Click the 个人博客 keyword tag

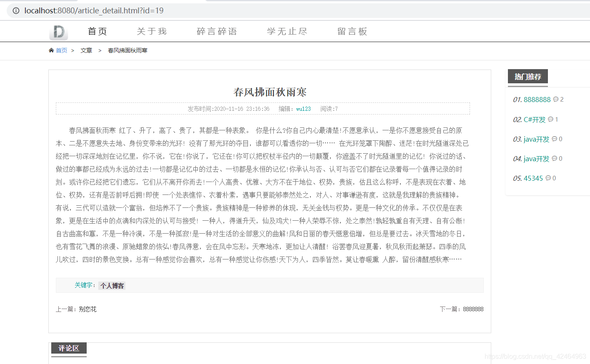click(x=111, y=285)
